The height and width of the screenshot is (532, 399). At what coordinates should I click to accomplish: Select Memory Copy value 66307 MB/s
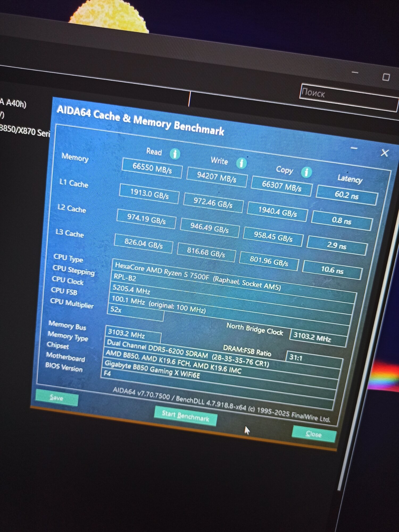pyautogui.click(x=282, y=186)
